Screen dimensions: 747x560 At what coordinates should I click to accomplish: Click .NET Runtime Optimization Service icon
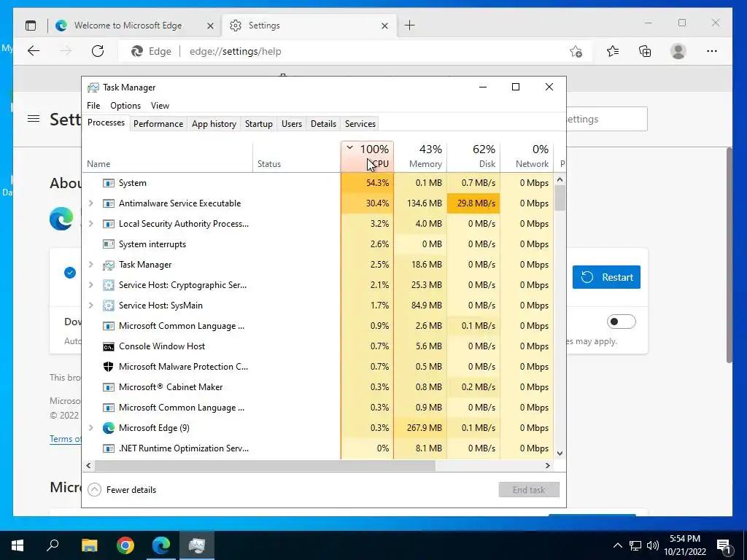[x=109, y=448]
